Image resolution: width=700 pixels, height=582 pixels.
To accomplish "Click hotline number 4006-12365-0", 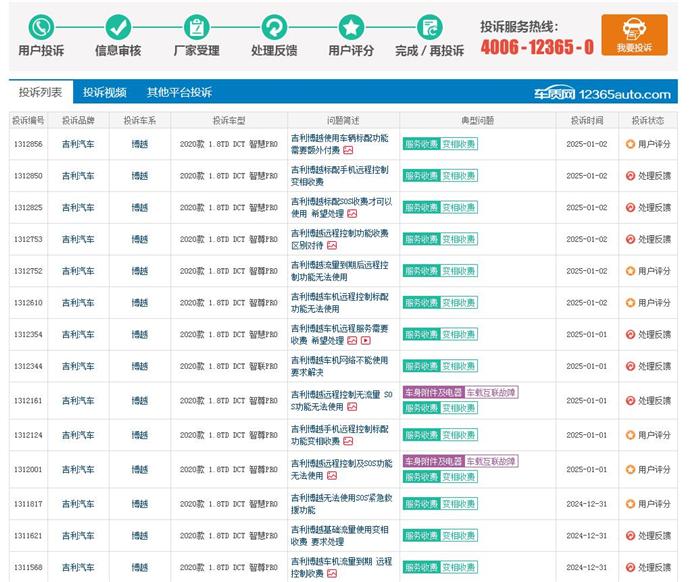I will pyautogui.click(x=537, y=47).
